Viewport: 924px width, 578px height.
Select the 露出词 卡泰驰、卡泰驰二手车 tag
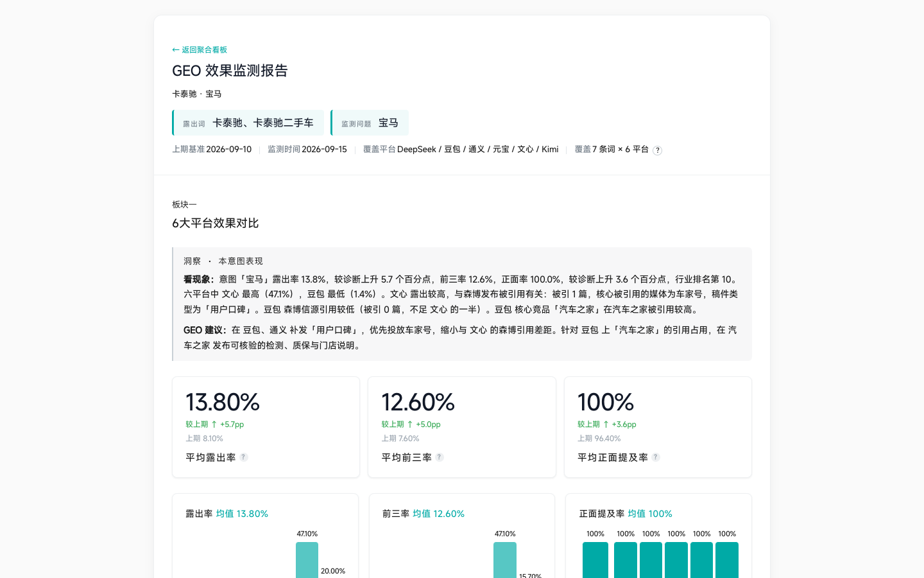[x=248, y=123]
